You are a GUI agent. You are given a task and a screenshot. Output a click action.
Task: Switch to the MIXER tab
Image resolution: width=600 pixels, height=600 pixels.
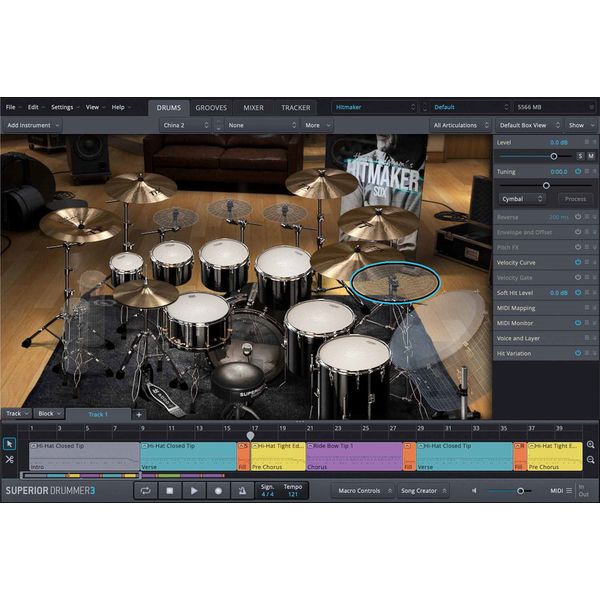click(253, 108)
